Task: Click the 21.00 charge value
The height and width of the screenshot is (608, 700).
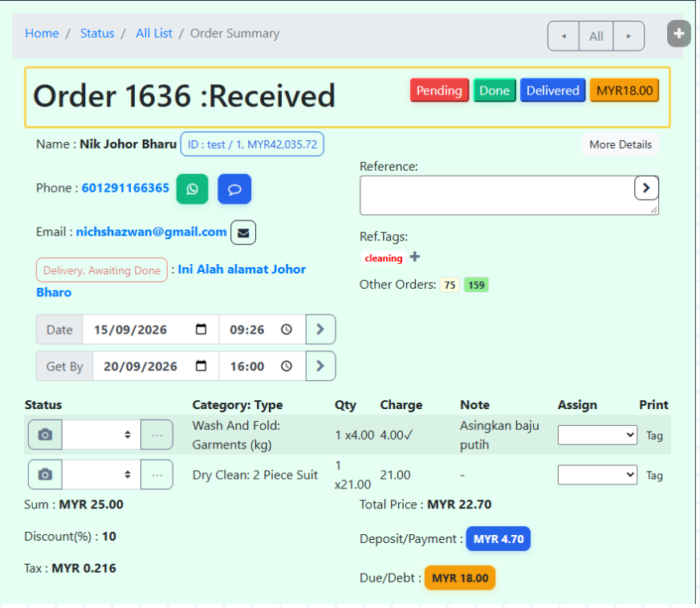Action: 395,475
